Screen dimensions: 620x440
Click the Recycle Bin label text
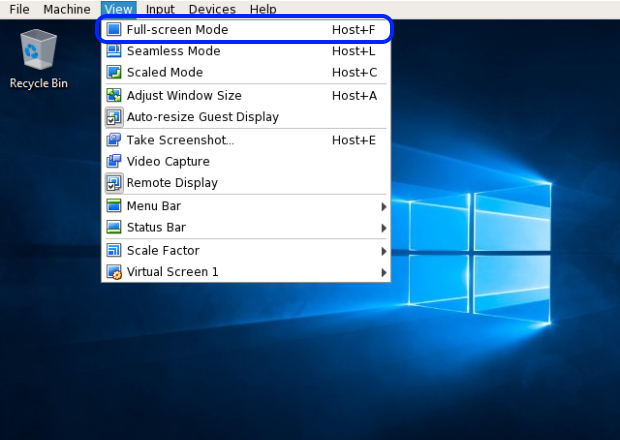(x=39, y=83)
